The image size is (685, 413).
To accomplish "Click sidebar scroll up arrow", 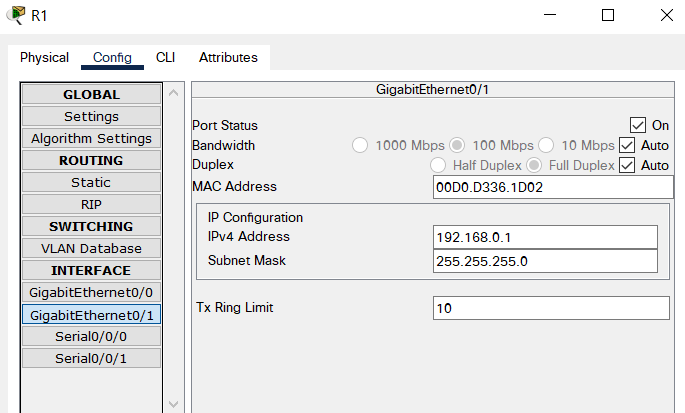I will click(173, 93).
